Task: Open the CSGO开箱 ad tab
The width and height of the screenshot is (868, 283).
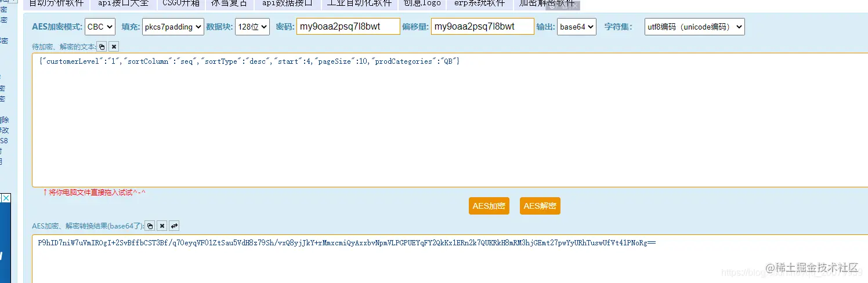Action: (180, 5)
